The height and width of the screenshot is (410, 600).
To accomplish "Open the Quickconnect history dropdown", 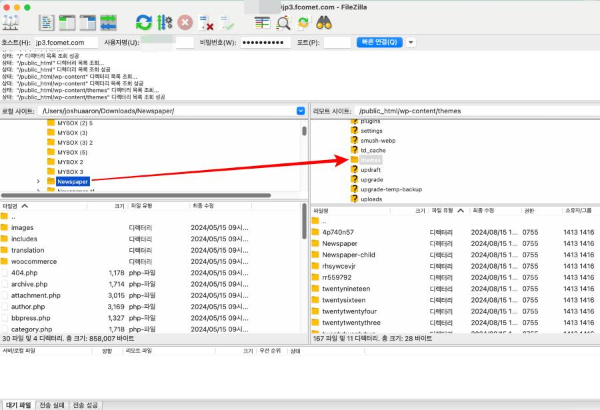I will [411, 42].
